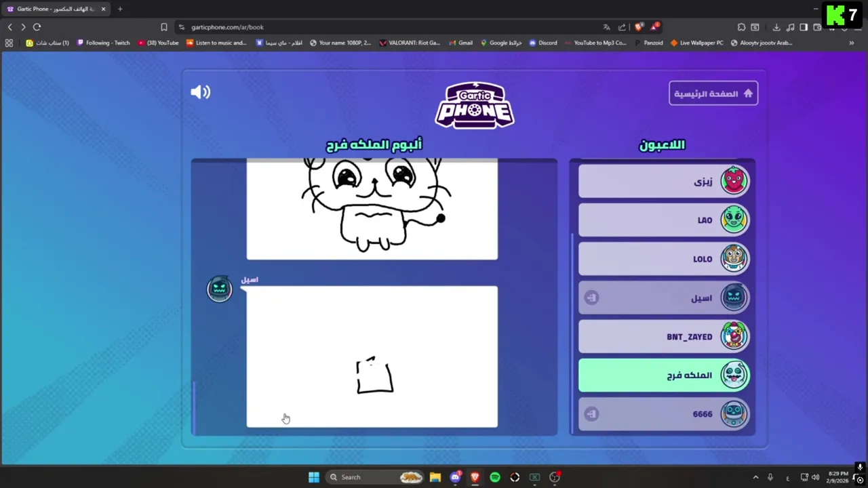Reload the garticphone page

[x=37, y=27]
